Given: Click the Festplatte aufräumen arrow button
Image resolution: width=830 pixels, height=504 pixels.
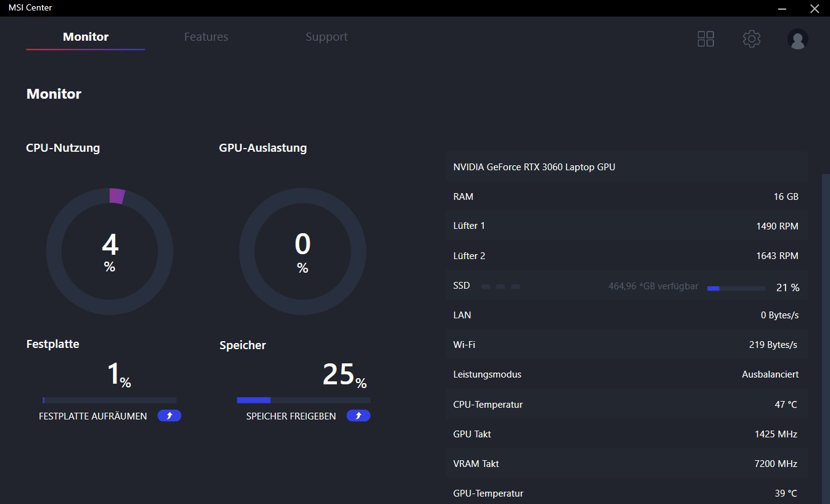Looking at the screenshot, I should (169, 416).
